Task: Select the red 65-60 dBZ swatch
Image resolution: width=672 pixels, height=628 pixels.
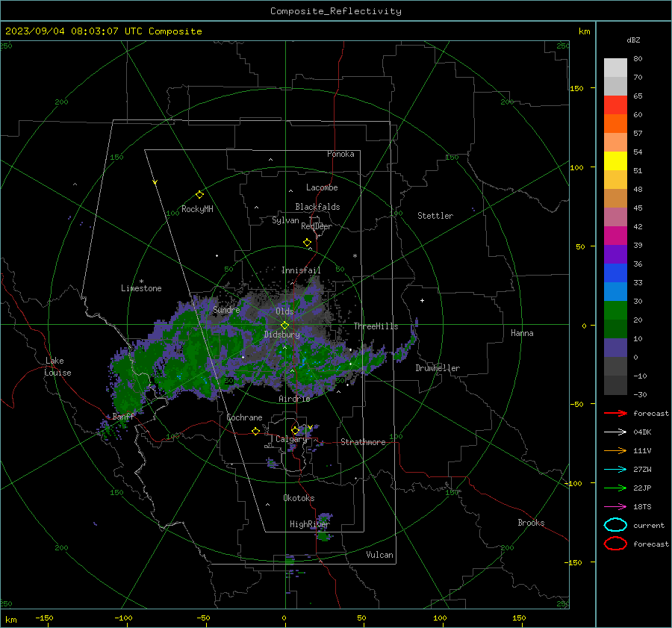Action: click(615, 105)
